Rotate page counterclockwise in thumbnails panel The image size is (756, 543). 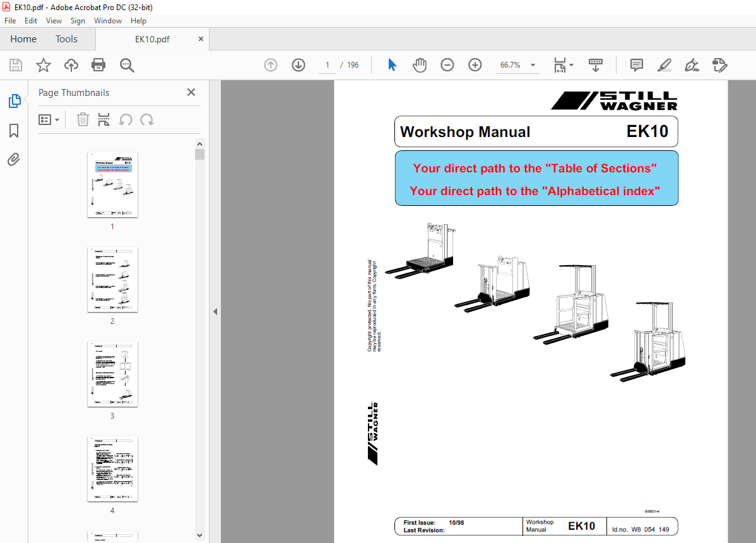pyautogui.click(x=126, y=119)
